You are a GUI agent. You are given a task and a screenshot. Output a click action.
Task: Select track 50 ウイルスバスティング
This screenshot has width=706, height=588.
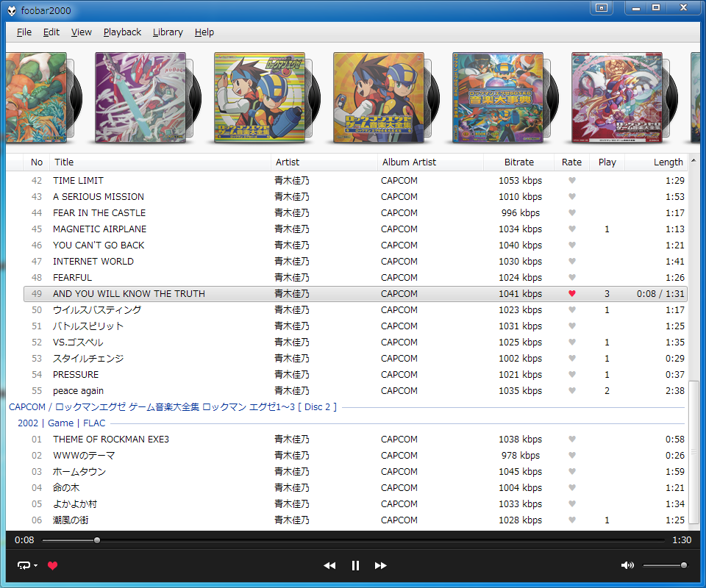point(355,310)
